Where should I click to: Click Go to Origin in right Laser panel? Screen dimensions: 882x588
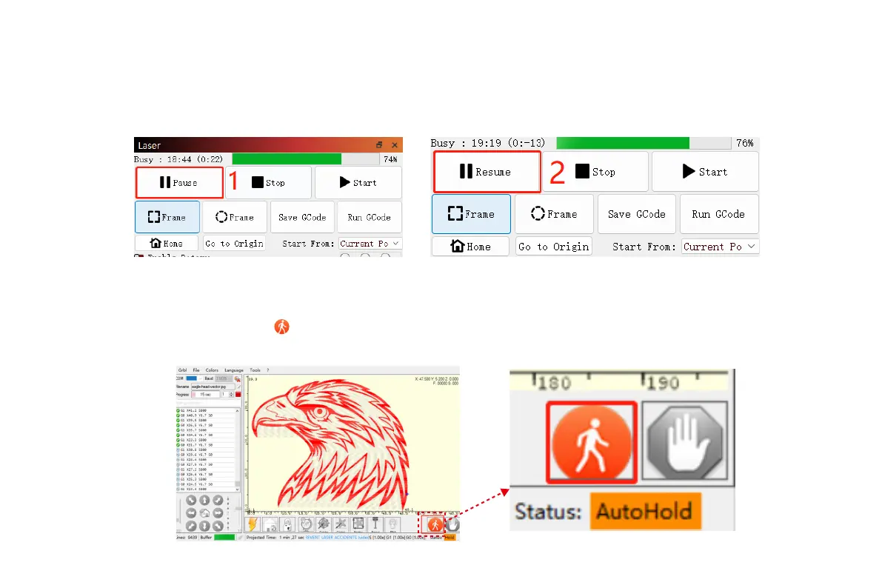click(x=554, y=247)
